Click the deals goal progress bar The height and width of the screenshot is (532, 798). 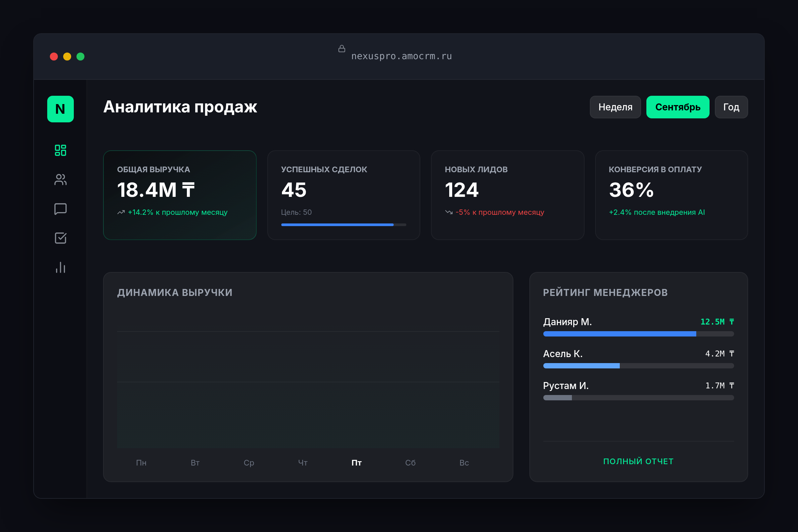click(343, 225)
